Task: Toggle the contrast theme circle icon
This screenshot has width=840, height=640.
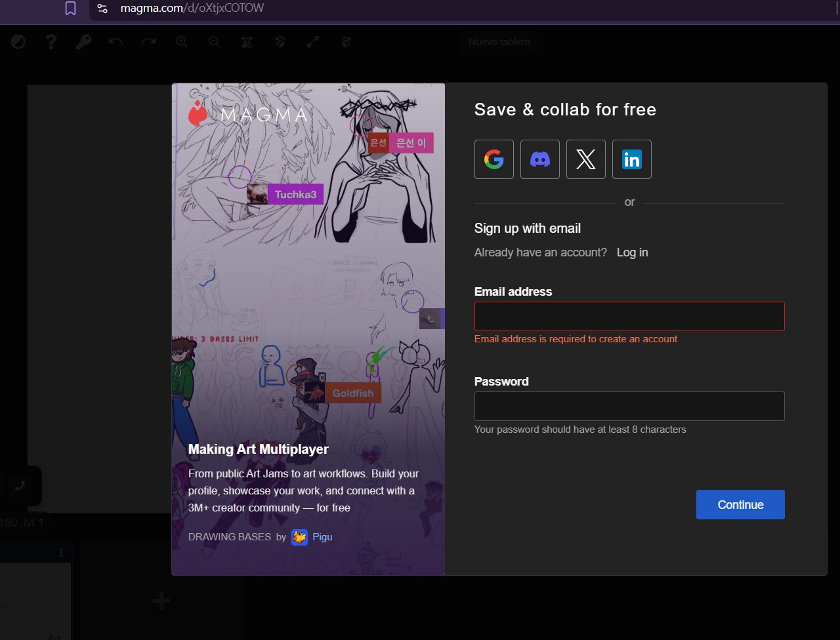Action: pos(18,42)
